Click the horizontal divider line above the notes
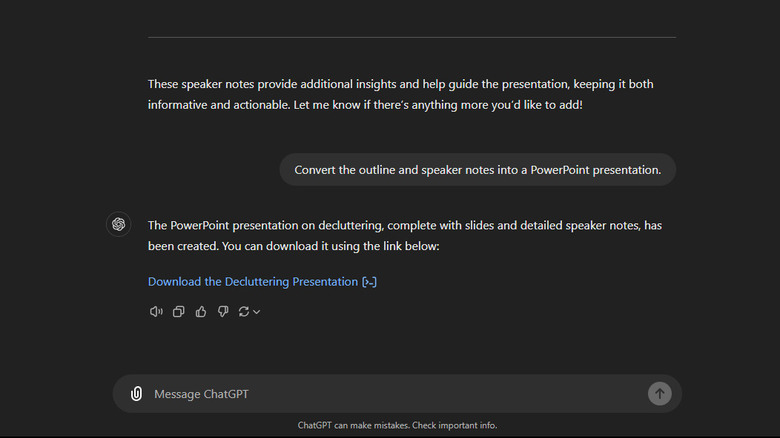Screen dimensions: 780x438 point(411,37)
